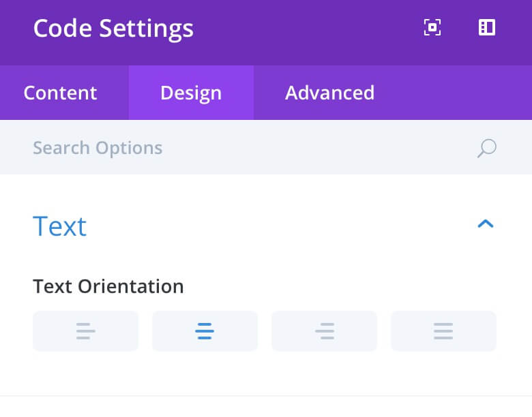
Task: Choose justified text orientation
Action: [x=443, y=331]
